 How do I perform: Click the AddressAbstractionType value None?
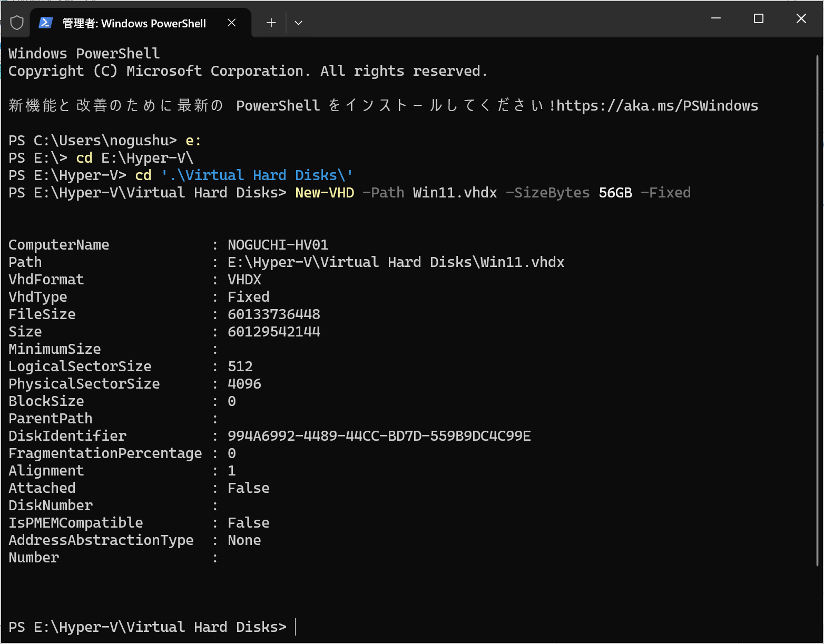244,540
